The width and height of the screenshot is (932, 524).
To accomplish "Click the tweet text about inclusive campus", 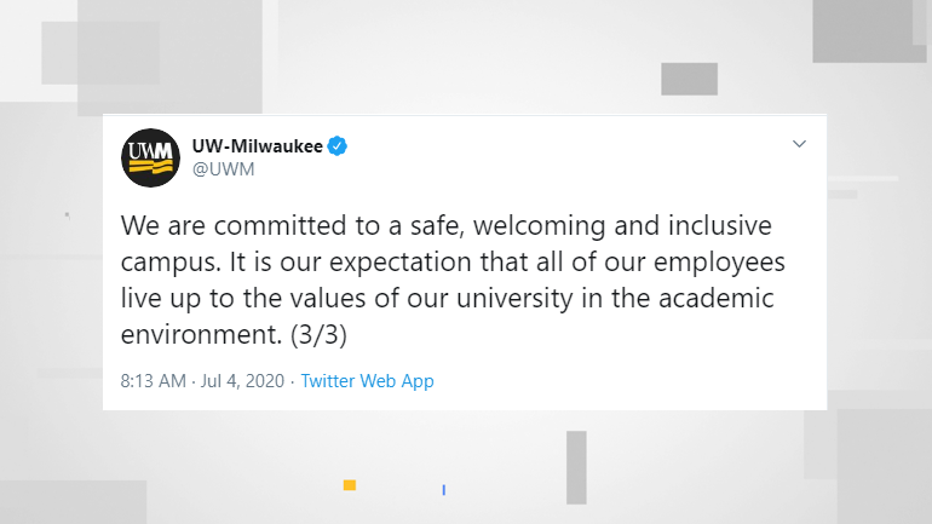I will (x=452, y=280).
